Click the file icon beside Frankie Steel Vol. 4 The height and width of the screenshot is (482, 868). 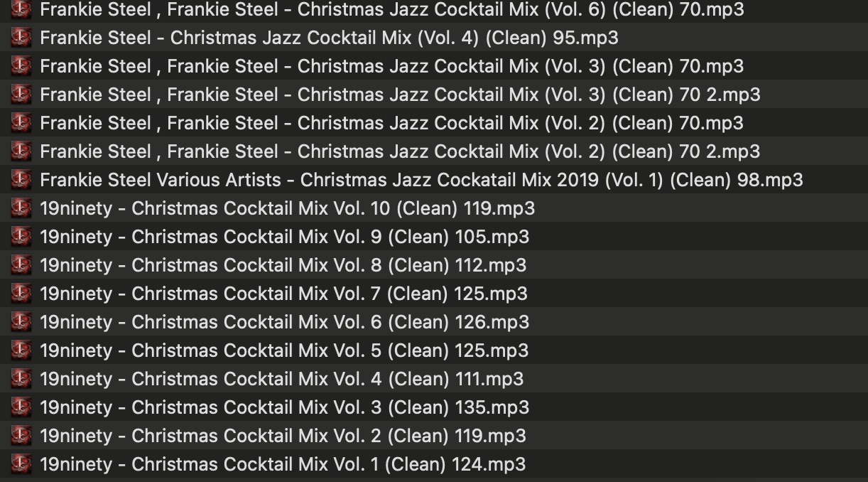pyautogui.click(x=21, y=38)
